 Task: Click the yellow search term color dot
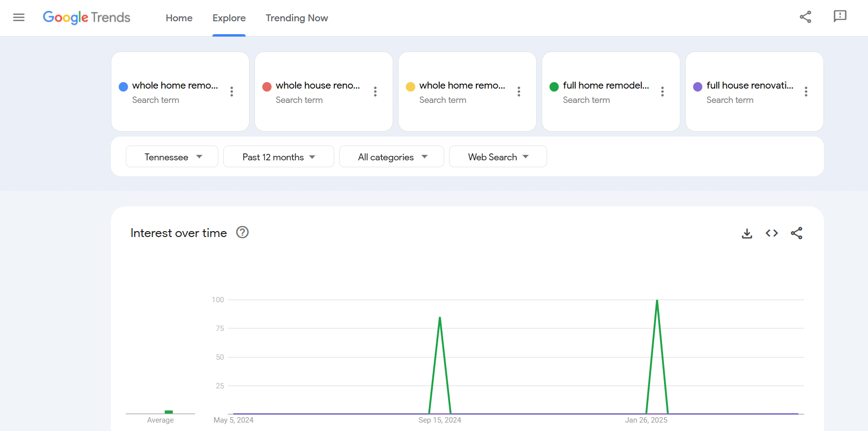coord(410,87)
